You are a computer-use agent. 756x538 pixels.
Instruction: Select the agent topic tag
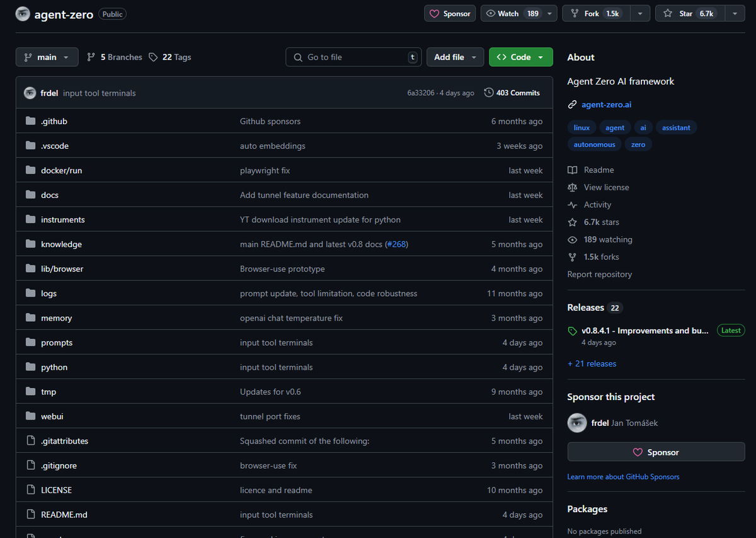click(615, 128)
